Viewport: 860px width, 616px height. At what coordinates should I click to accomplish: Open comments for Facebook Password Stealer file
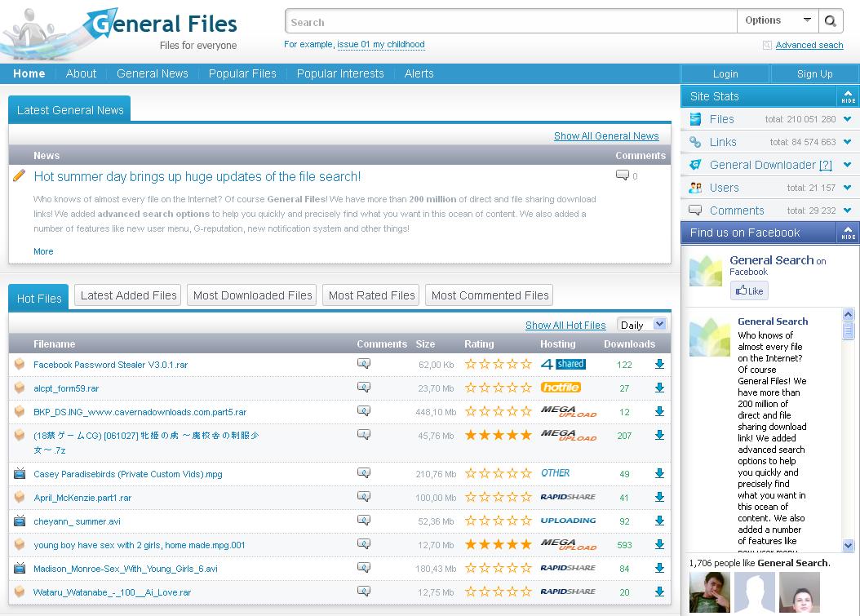click(364, 364)
